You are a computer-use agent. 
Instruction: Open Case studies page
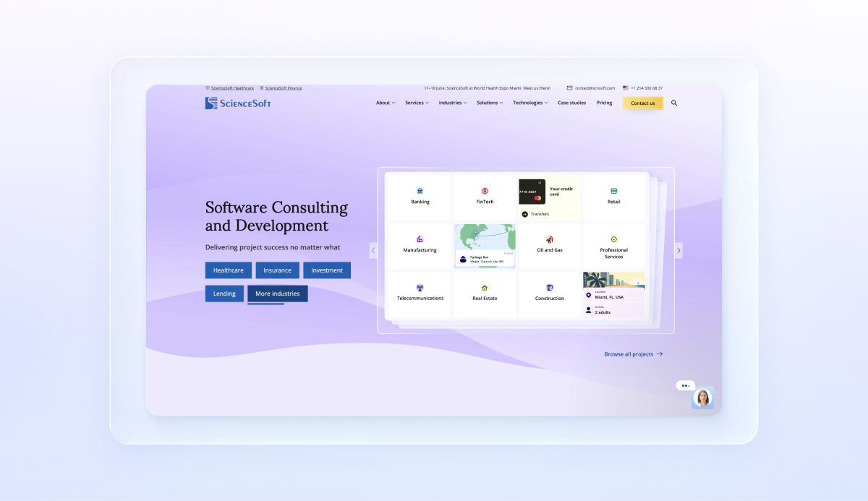(x=572, y=103)
